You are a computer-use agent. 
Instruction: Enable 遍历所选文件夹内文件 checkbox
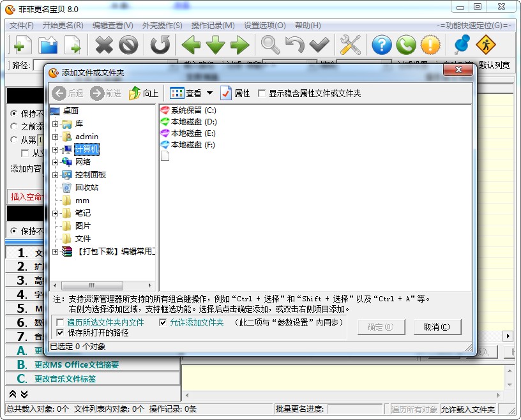coord(60,322)
